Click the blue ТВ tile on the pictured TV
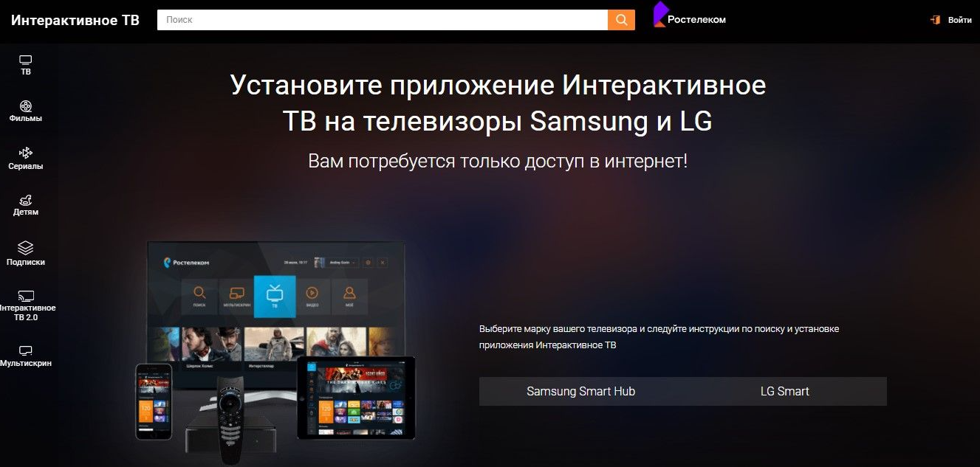 point(275,296)
